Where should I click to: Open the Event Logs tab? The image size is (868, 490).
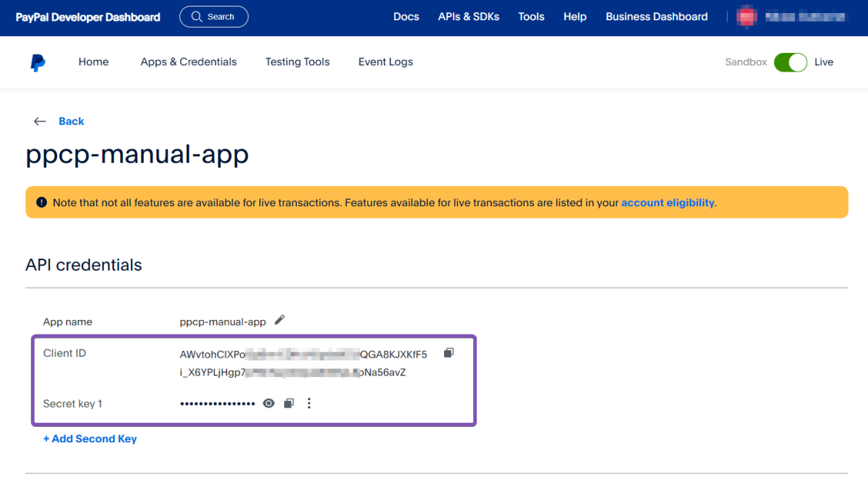386,62
